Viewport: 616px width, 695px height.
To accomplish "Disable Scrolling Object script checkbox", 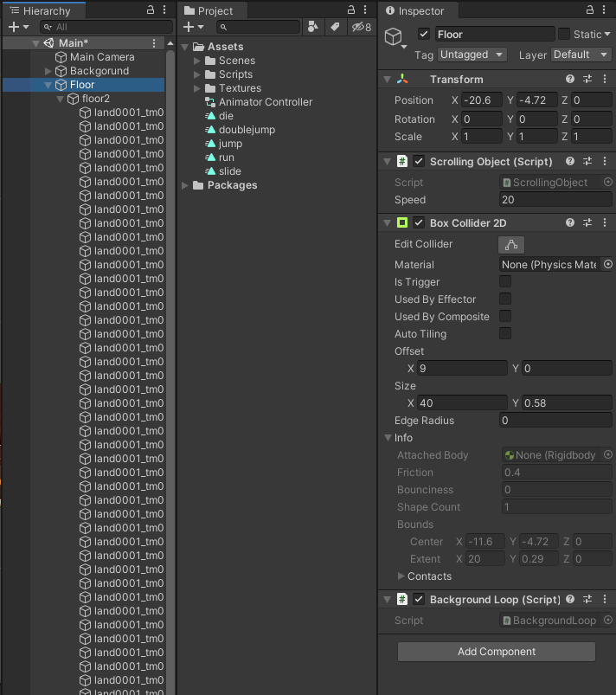I will click(419, 161).
